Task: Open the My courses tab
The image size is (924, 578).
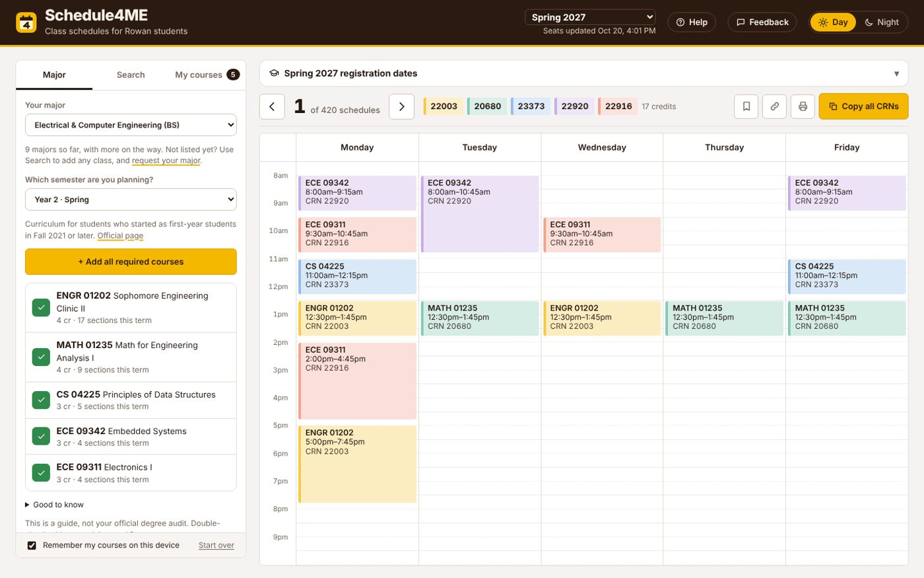Action: click(207, 75)
